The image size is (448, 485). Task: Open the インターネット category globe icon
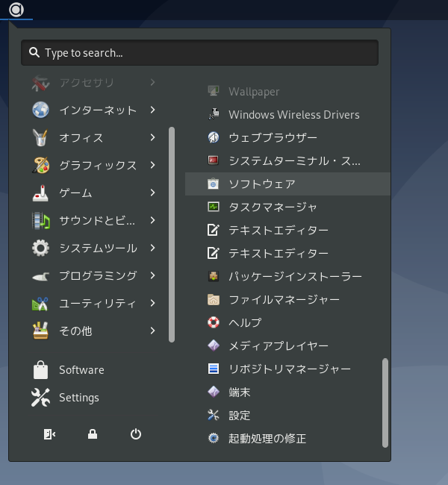pos(40,110)
